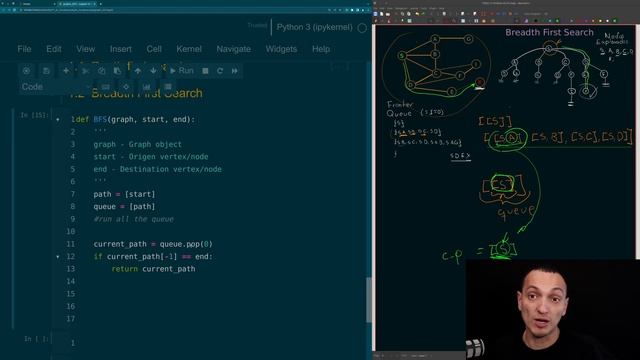Viewport: 640px width, 360px height.
Task: Click empty code line 15 in the cell
Action: tap(220, 294)
